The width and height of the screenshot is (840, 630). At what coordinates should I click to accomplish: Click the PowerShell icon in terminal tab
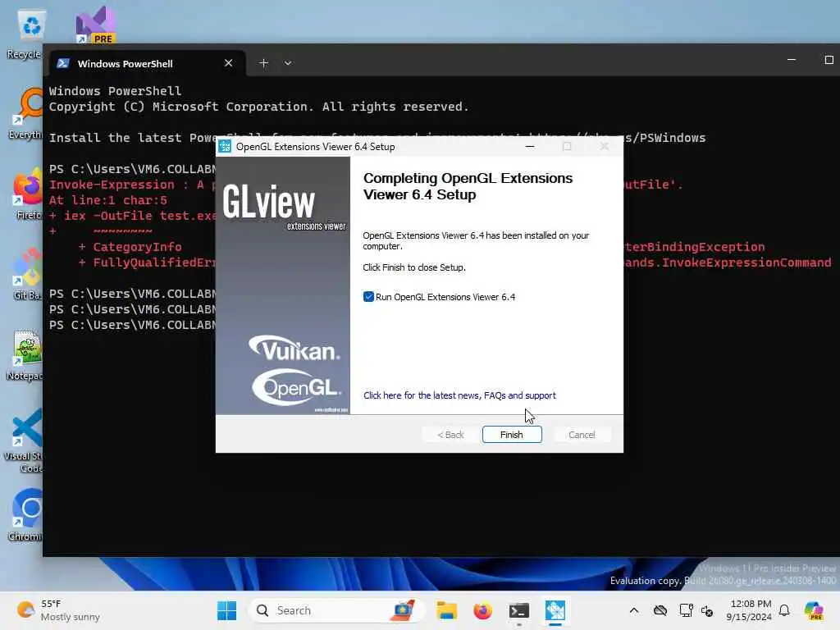pos(63,63)
